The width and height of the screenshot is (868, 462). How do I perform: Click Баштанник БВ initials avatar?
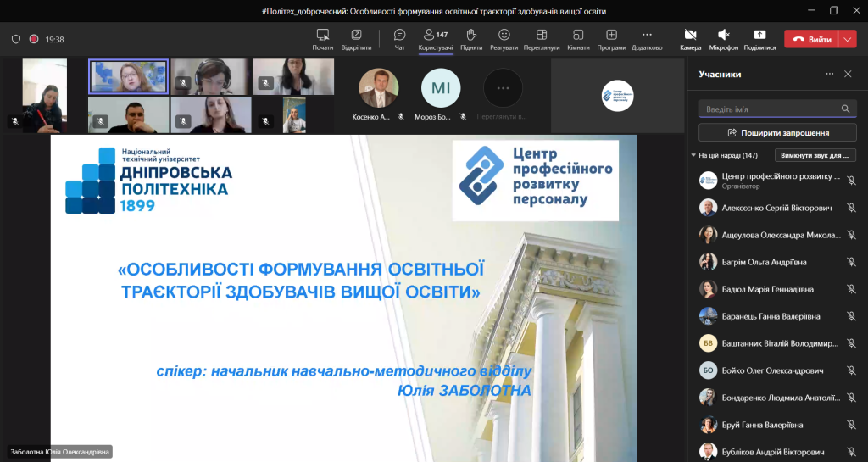[x=708, y=343]
